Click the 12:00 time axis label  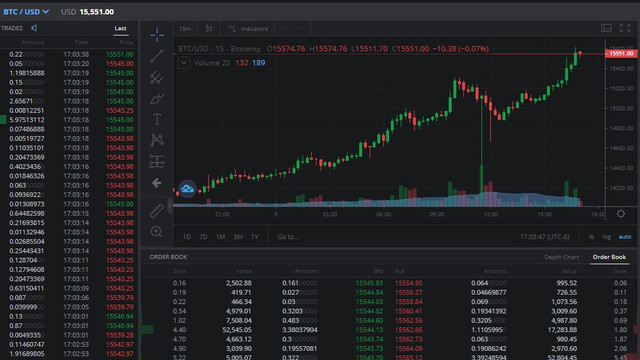(x=491, y=214)
